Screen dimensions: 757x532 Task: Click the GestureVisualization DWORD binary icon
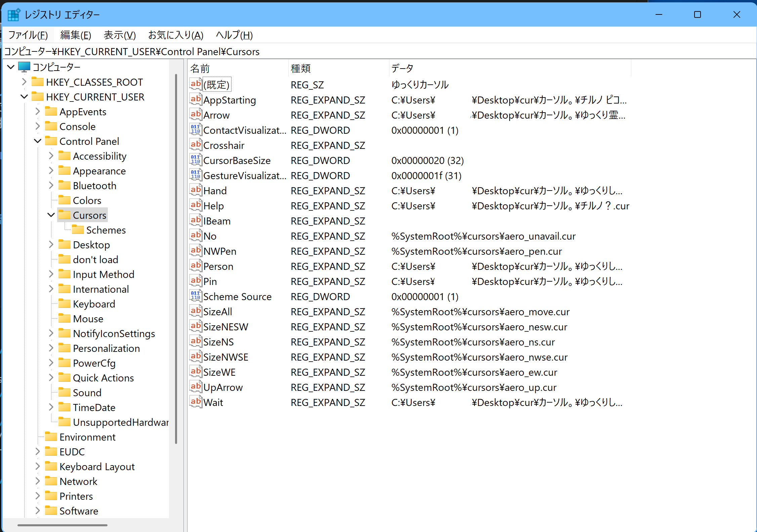(x=196, y=175)
